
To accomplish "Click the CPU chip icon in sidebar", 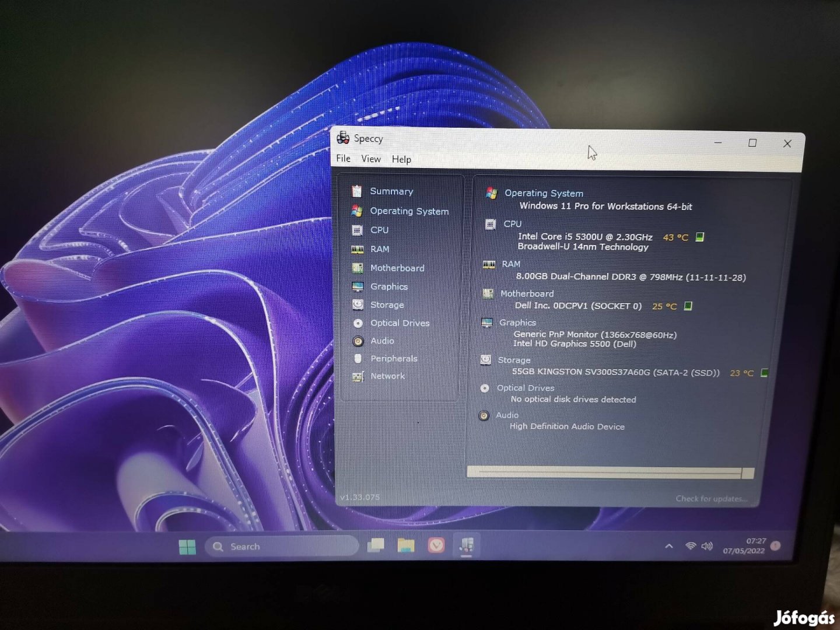I will pos(357,230).
